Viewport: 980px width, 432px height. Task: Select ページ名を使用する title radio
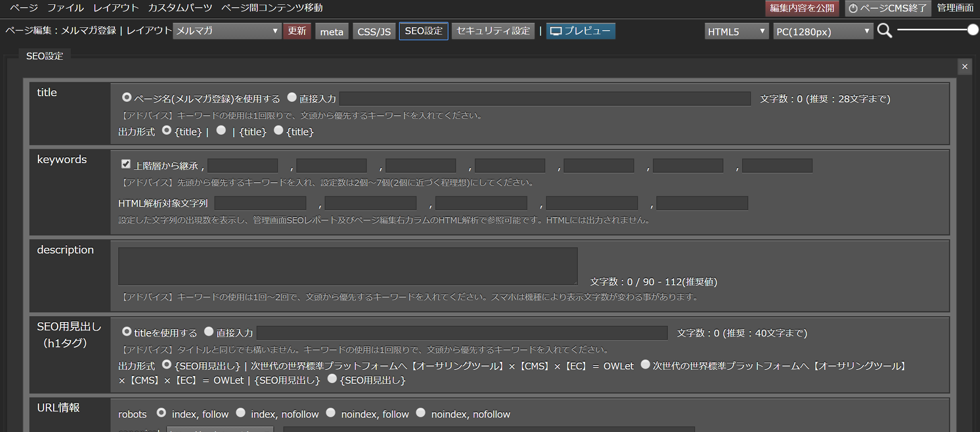pos(126,97)
